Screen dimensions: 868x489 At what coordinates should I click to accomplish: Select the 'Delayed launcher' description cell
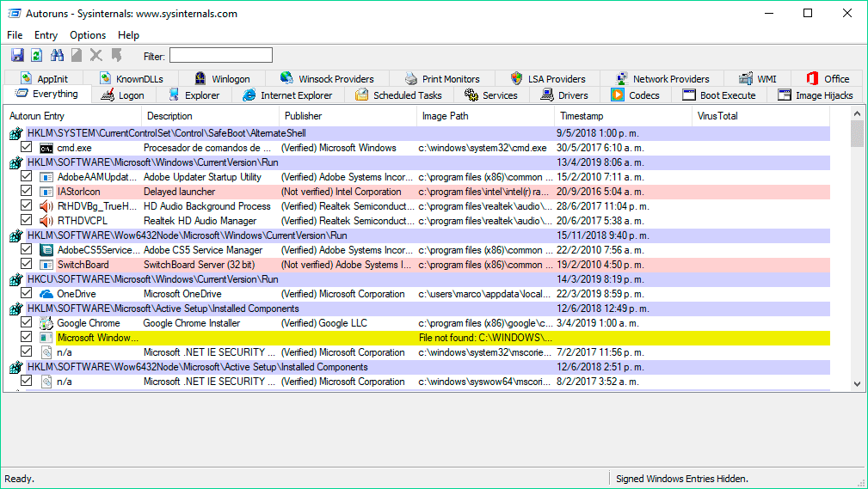[179, 192]
